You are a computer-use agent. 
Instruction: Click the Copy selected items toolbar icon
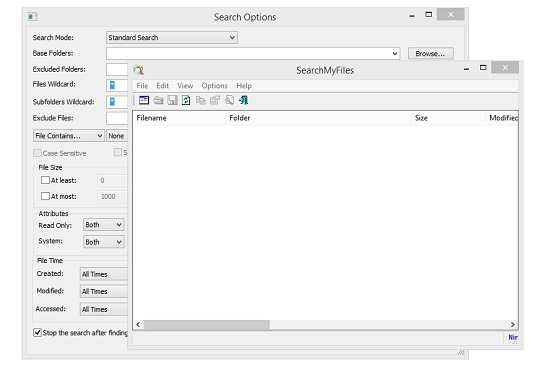pos(201,100)
